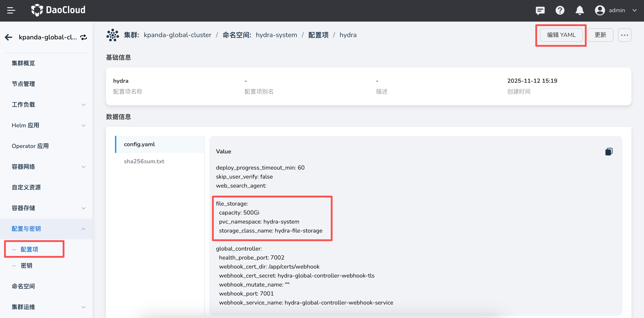Select the config.yaml tab
The image size is (644, 318).
point(139,144)
